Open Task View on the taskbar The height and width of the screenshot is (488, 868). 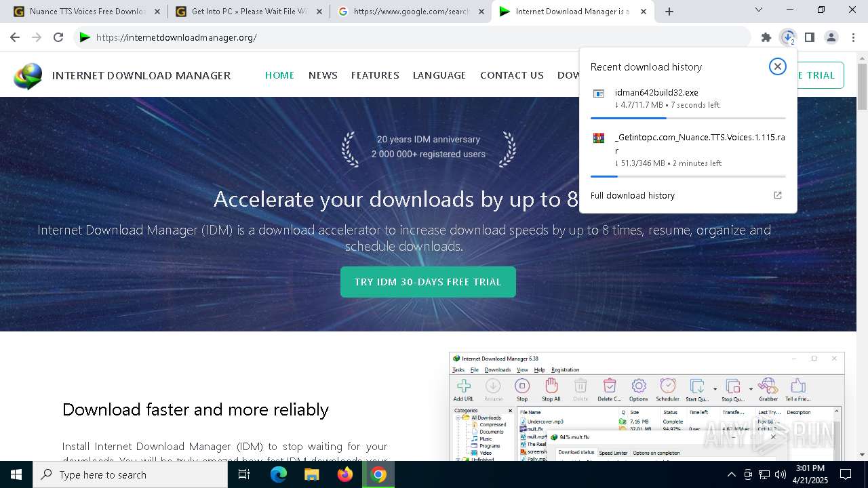[244, 474]
